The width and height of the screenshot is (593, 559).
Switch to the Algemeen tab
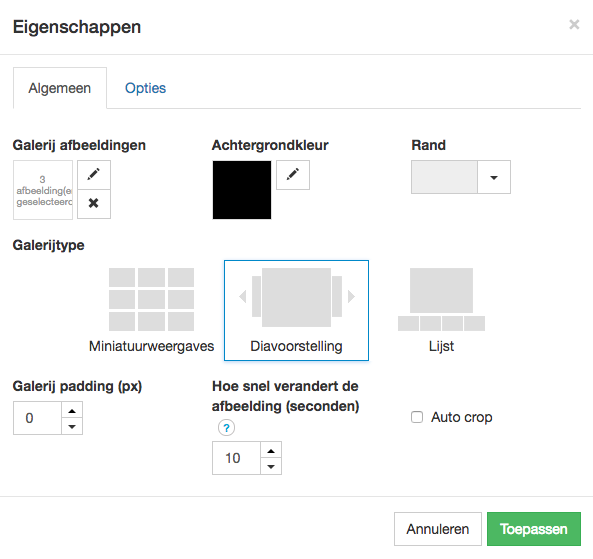coord(60,88)
